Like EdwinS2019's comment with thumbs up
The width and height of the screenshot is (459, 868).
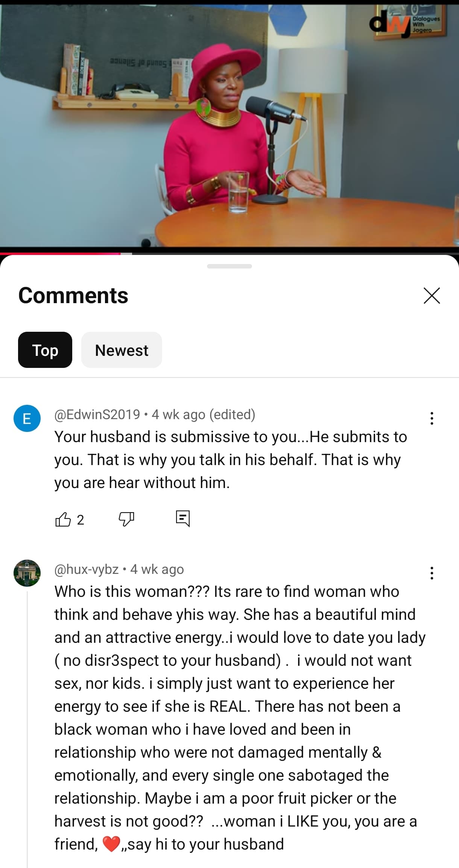pos(63,519)
